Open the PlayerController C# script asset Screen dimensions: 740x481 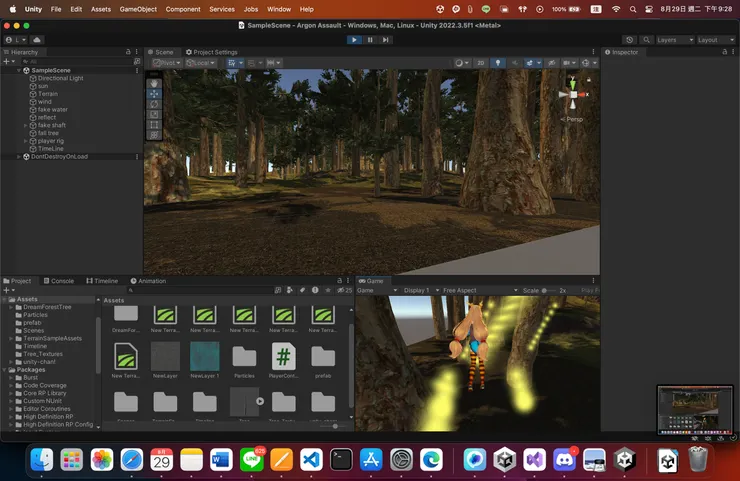tap(283, 356)
